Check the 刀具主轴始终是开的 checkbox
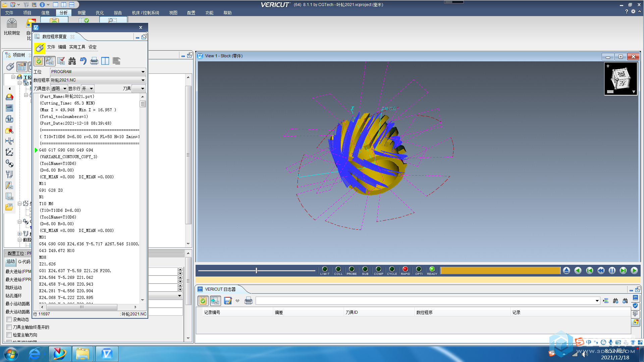Screen dimensions: 644x362 coord(9,327)
